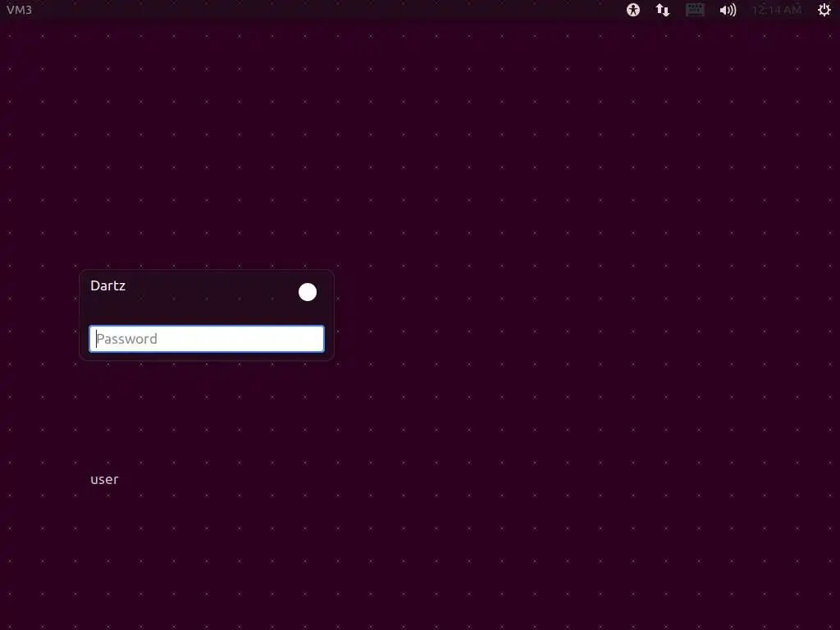Image resolution: width=840 pixels, height=630 pixels.
Task: Click the VM3 hostname label
Action: 20,10
